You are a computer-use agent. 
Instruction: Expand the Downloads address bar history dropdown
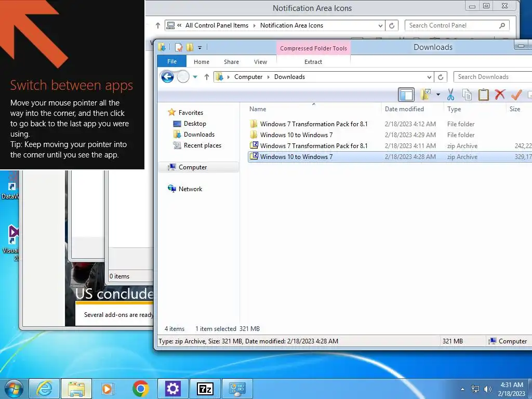429,77
